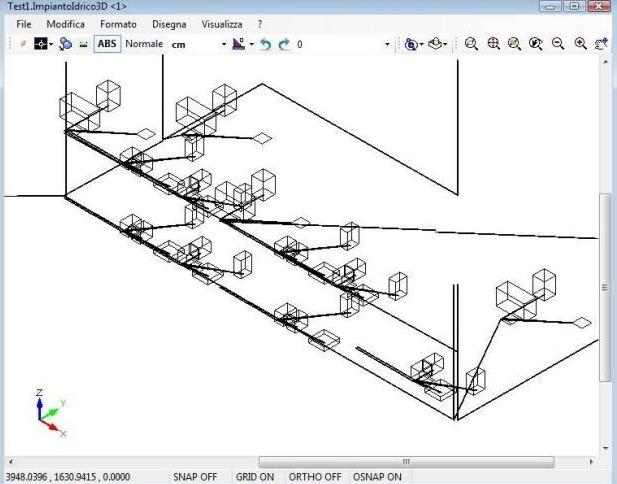Open dropdown arrow of the wide field showing 0

[388, 45]
